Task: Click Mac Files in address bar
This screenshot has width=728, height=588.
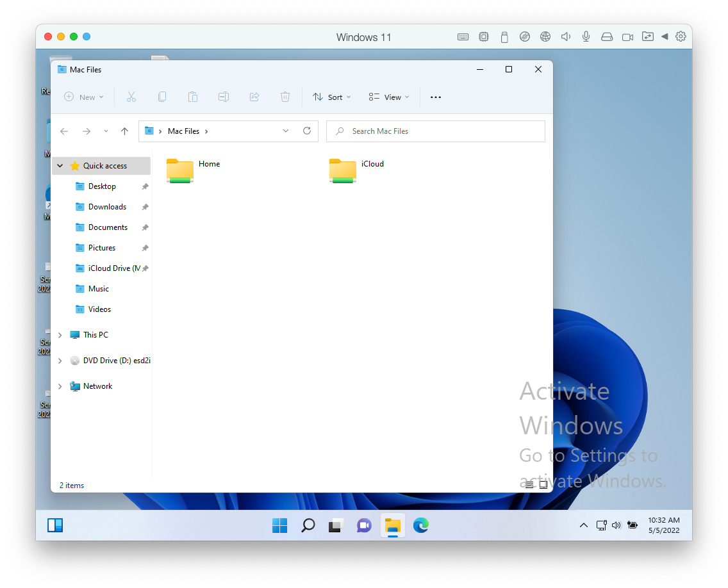Action: [x=183, y=131]
